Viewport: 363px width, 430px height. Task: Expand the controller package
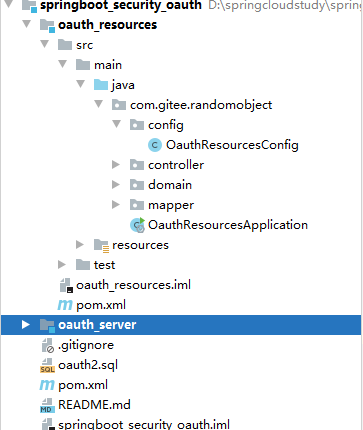point(116,165)
